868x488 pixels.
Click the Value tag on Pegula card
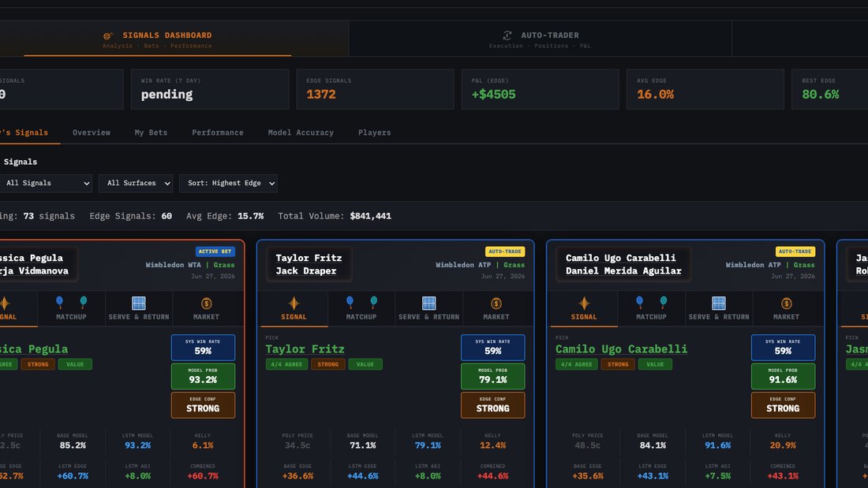pyautogui.click(x=75, y=364)
